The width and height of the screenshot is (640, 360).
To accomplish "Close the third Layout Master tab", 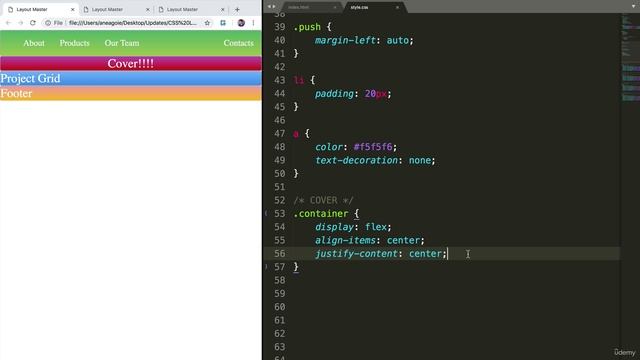I will click(x=223, y=9).
